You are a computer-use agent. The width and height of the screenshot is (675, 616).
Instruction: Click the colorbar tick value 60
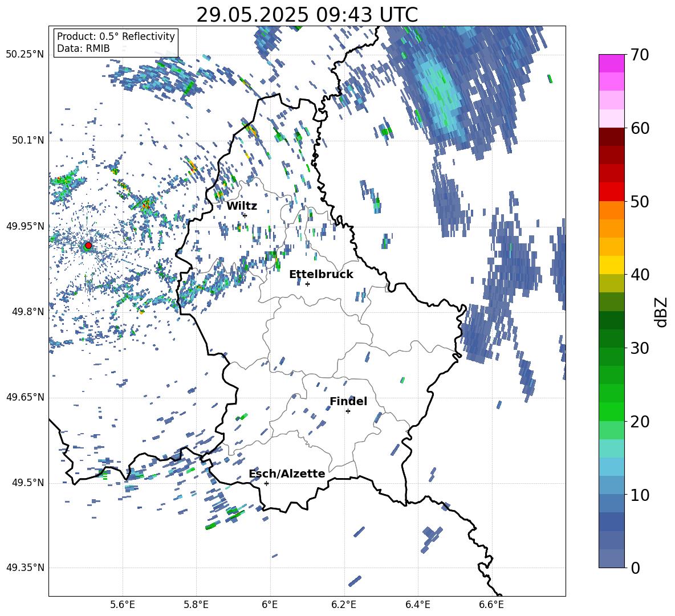pyautogui.click(x=640, y=128)
